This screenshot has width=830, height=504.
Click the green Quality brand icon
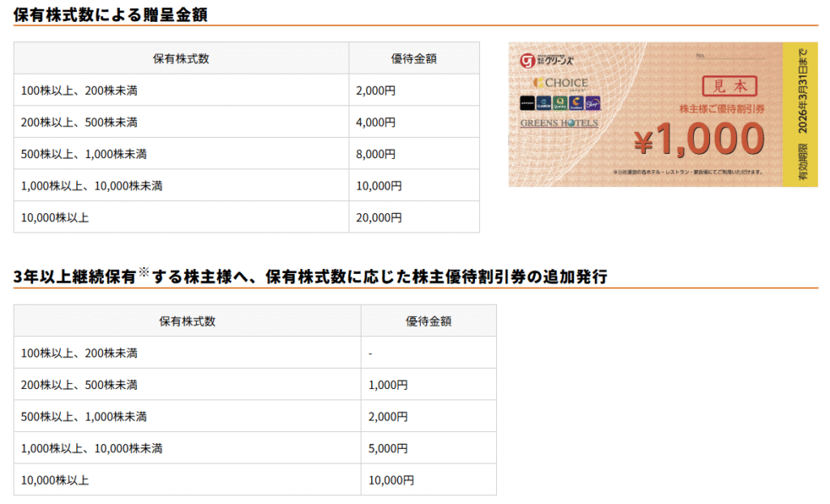(559, 104)
